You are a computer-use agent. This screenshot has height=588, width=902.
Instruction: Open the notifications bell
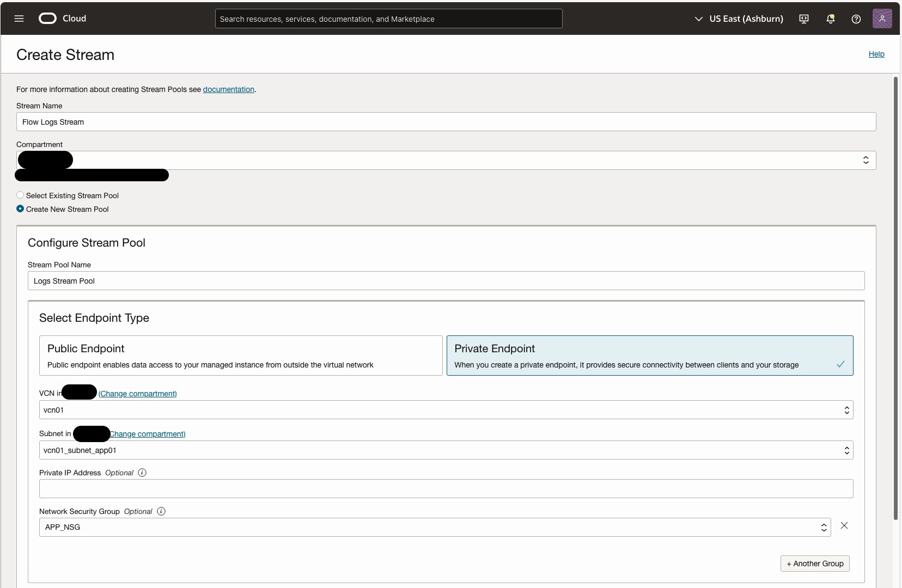830,19
